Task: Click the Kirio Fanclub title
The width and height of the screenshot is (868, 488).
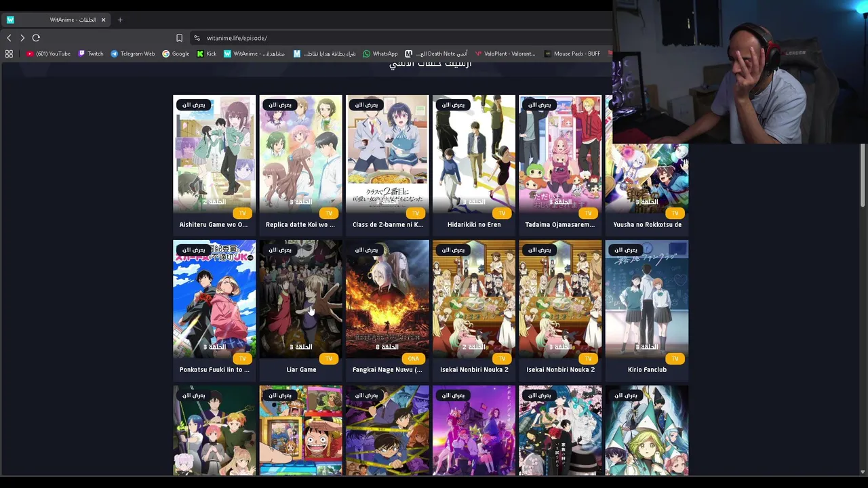Action: click(647, 369)
